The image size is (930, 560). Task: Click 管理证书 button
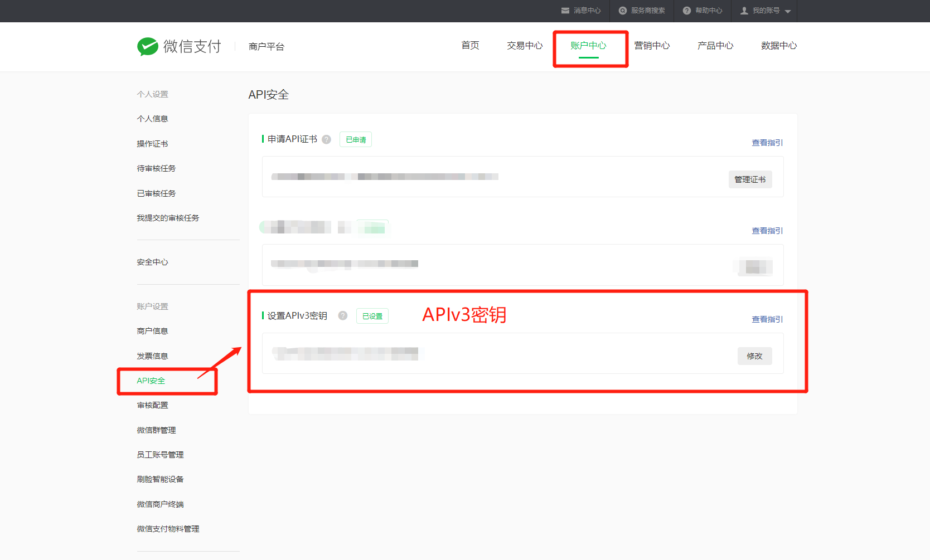[750, 179]
